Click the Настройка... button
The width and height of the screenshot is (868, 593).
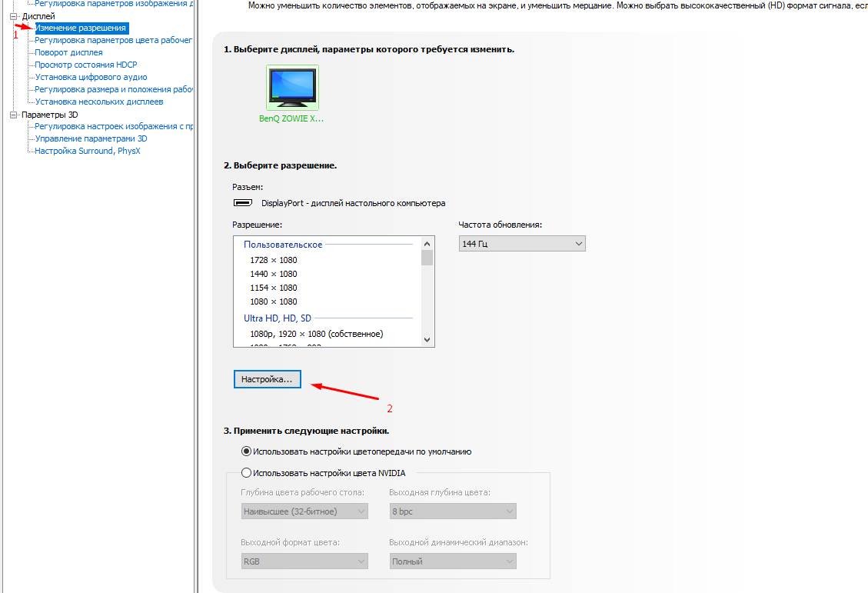[x=268, y=379]
